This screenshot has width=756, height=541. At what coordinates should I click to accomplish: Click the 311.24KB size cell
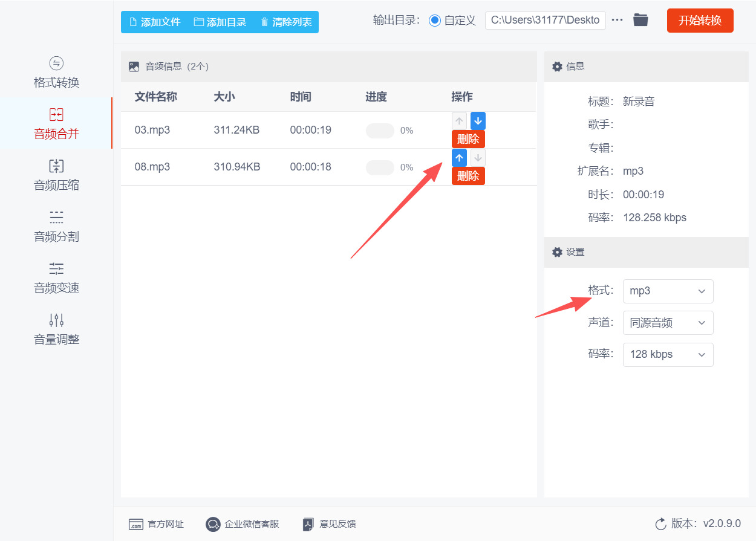coord(236,130)
